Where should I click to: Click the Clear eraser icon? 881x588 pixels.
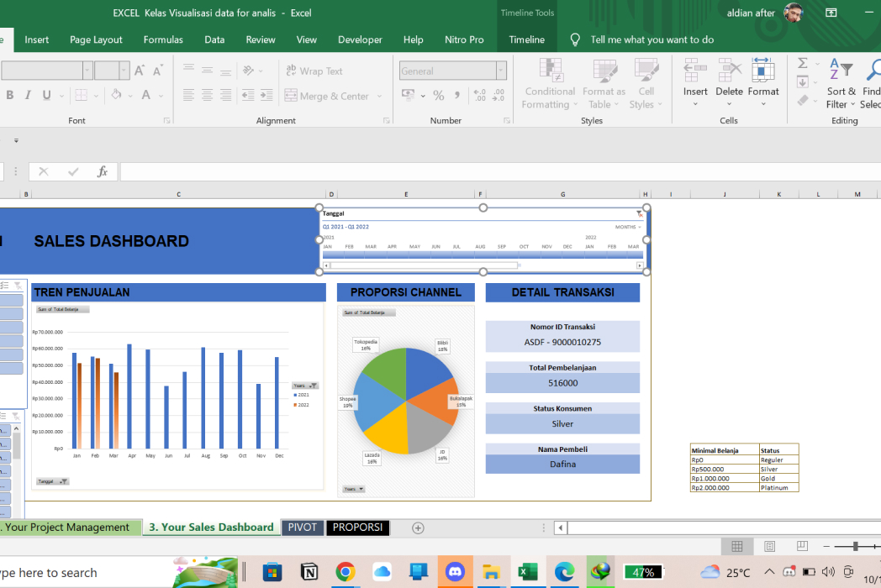coord(803,101)
